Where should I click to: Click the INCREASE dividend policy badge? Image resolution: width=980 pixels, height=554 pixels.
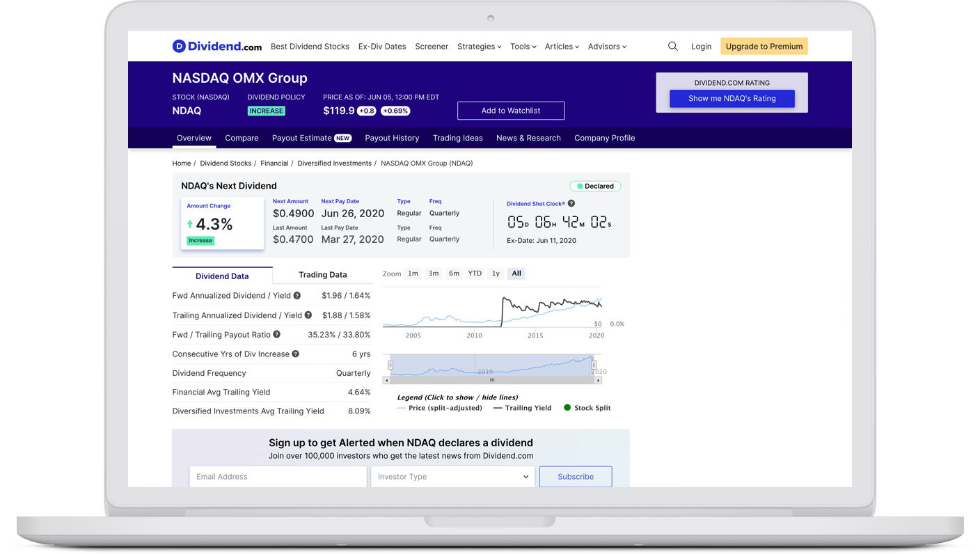coord(267,111)
